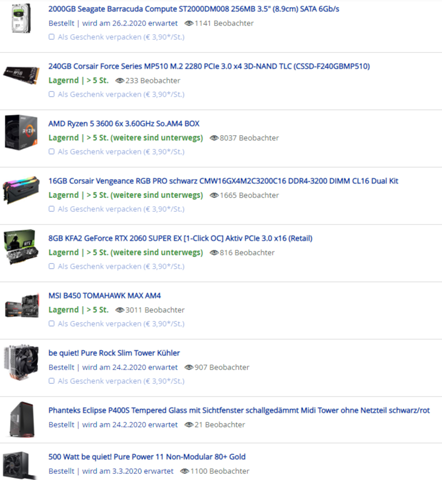Open the MSI B450 TOMAHAWK MAX AM4 link
This screenshot has height=480, width=442.
pos(104,296)
